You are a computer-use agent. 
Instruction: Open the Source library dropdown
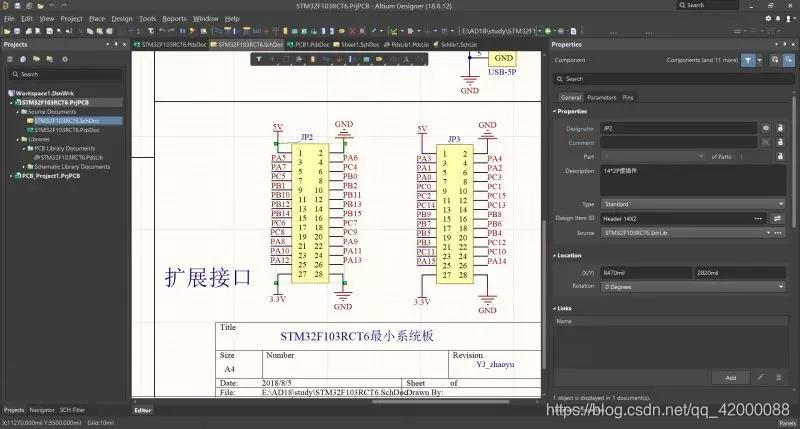click(768, 233)
